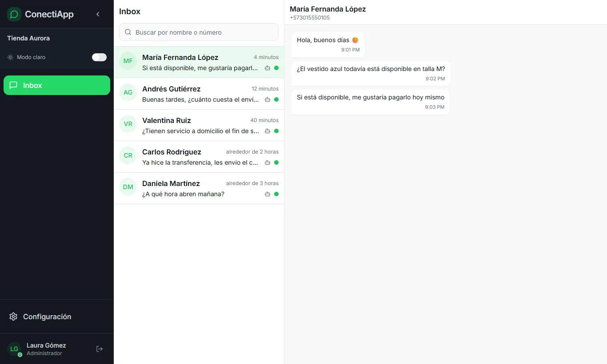Click the ConectiApp chat bubble logo
This screenshot has width=607, height=364.
pos(14,14)
